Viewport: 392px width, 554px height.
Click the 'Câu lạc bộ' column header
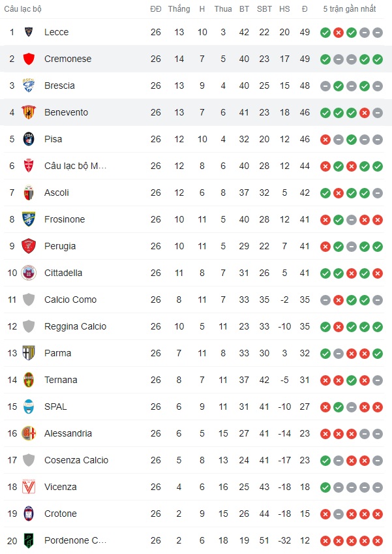coord(23,9)
